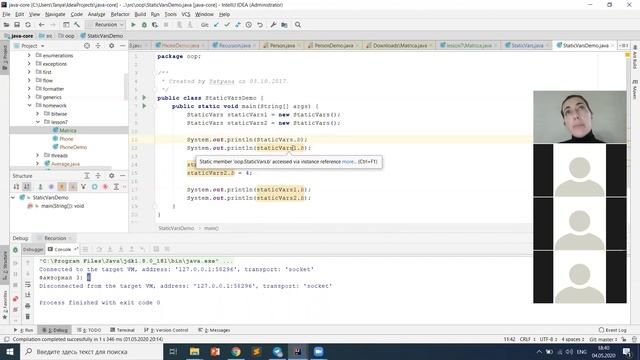Switch to the Debugger tab
This screenshot has height=360, width=640.
click(x=33, y=249)
